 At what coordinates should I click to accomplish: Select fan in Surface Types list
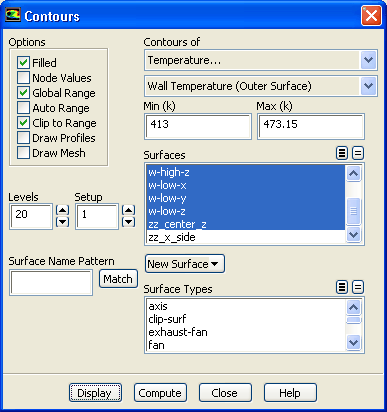246,345
